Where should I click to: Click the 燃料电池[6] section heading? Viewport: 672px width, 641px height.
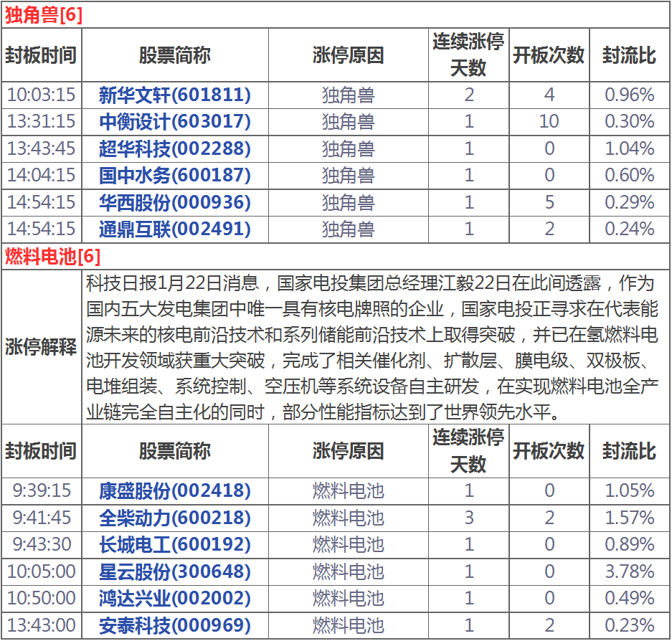coord(53,257)
